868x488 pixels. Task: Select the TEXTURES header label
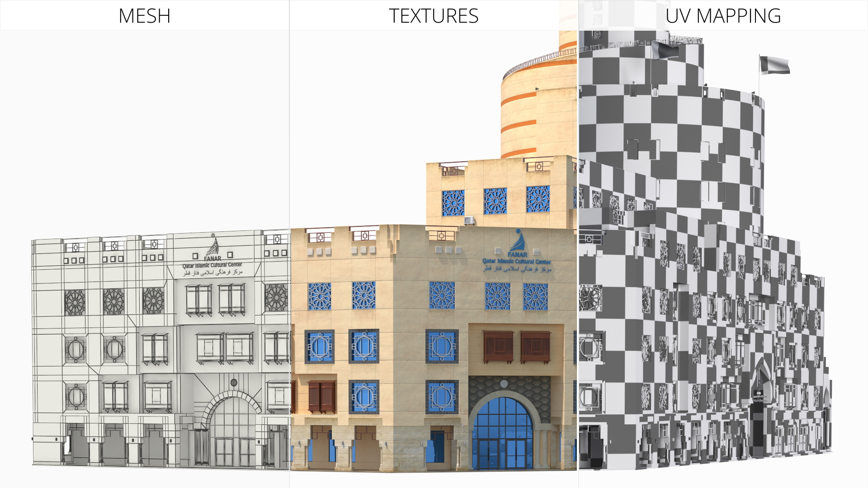pos(434,16)
